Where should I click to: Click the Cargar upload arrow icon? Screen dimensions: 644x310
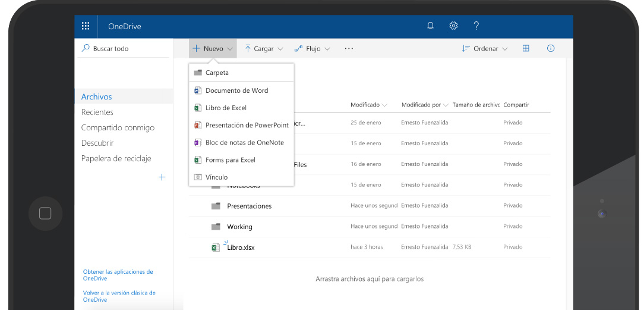pyautogui.click(x=248, y=49)
